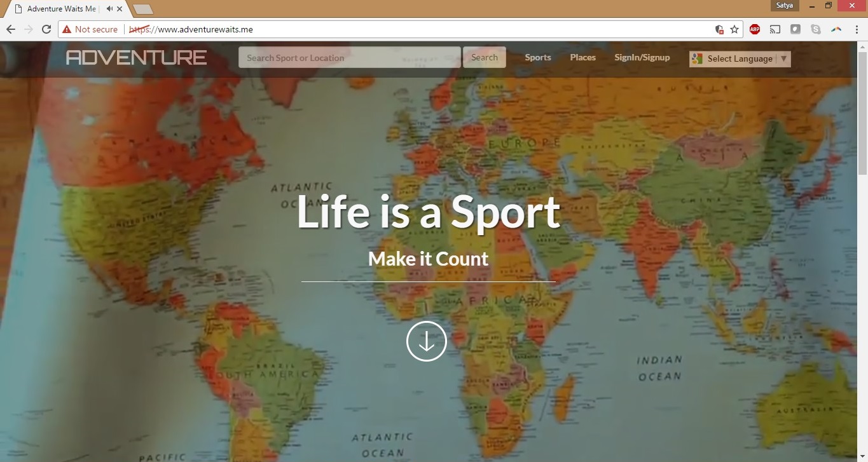This screenshot has height=462, width=868.
Task: Click the Google Translate icon beside Select Language
Action: click(x=698, y=58)
